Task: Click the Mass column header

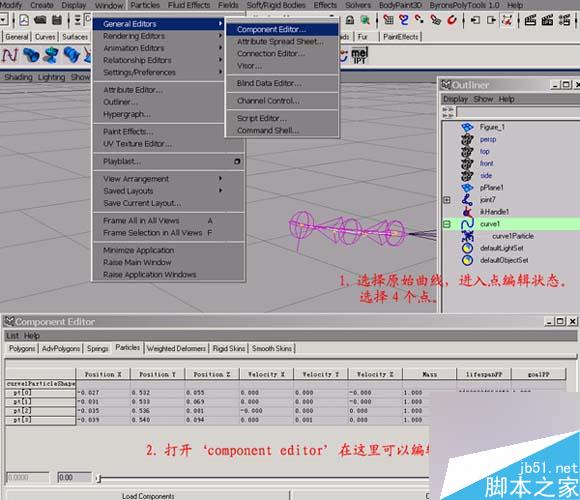Action: point(429,374)
